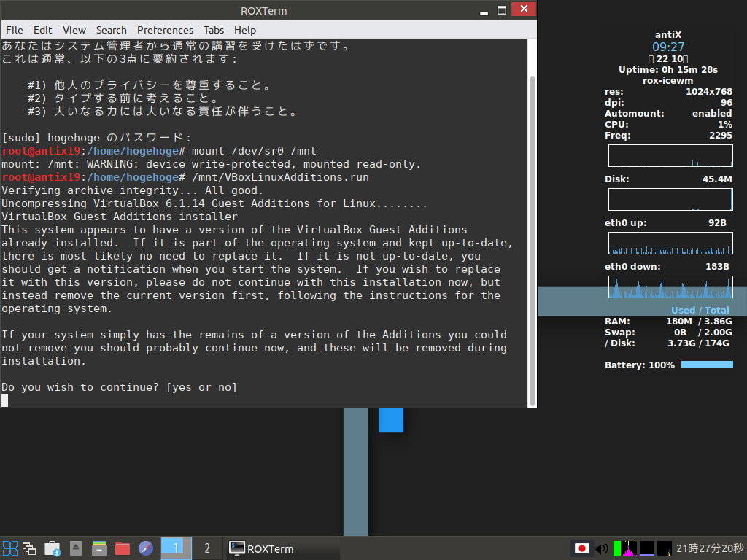Click the 'res: 1024x768' conky line
This screenshot has width=747, height=560.
coord(668,91)
